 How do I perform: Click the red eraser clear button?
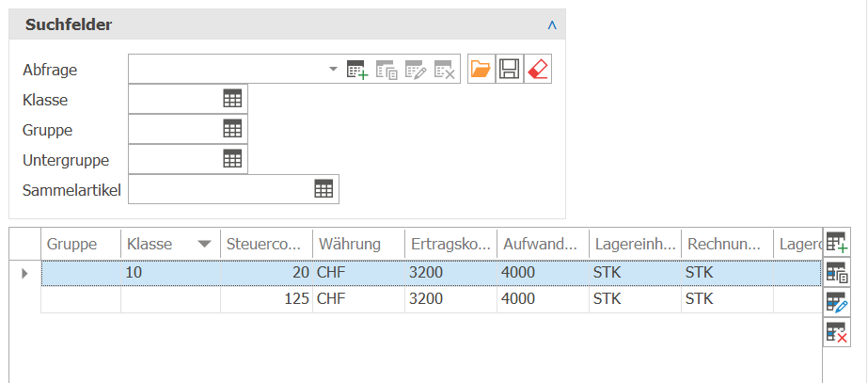pos(538,70)
